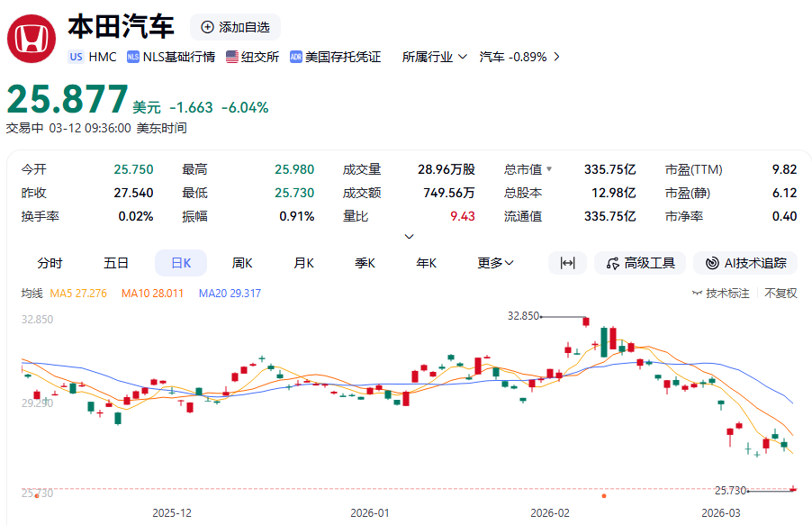Select the 周K weekly candlestick tab
Image resolution: width=812 pixels, height=525 pixels.
[242, 263]
